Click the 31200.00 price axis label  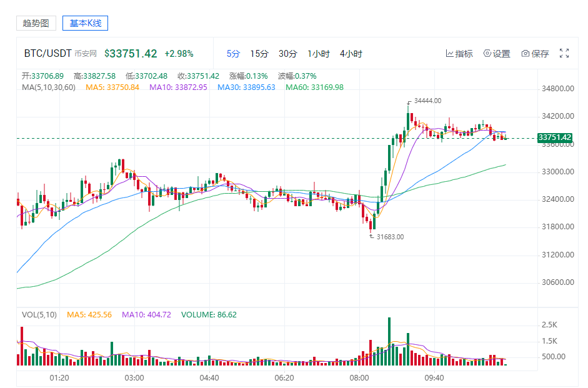[x=557, y=255]
